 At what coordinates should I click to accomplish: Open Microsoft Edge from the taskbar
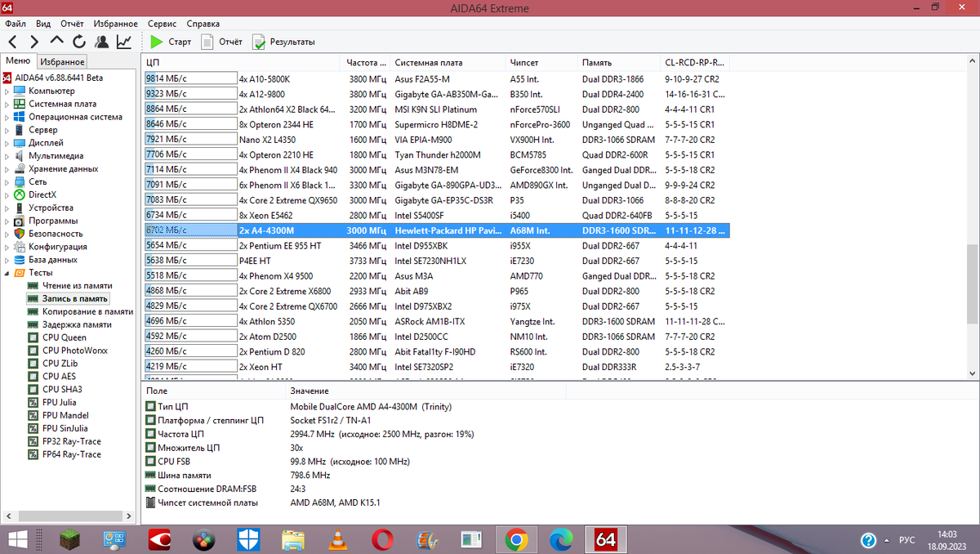(x=560, y=540)
